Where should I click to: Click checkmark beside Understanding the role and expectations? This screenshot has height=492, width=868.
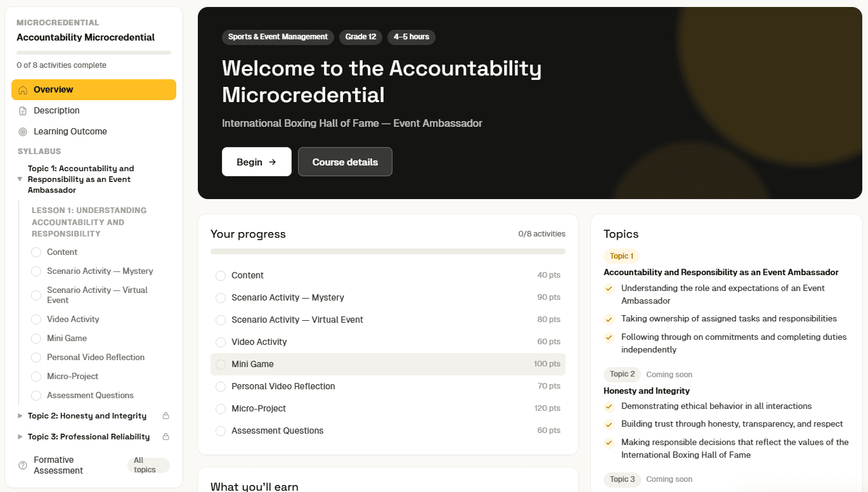609,289
